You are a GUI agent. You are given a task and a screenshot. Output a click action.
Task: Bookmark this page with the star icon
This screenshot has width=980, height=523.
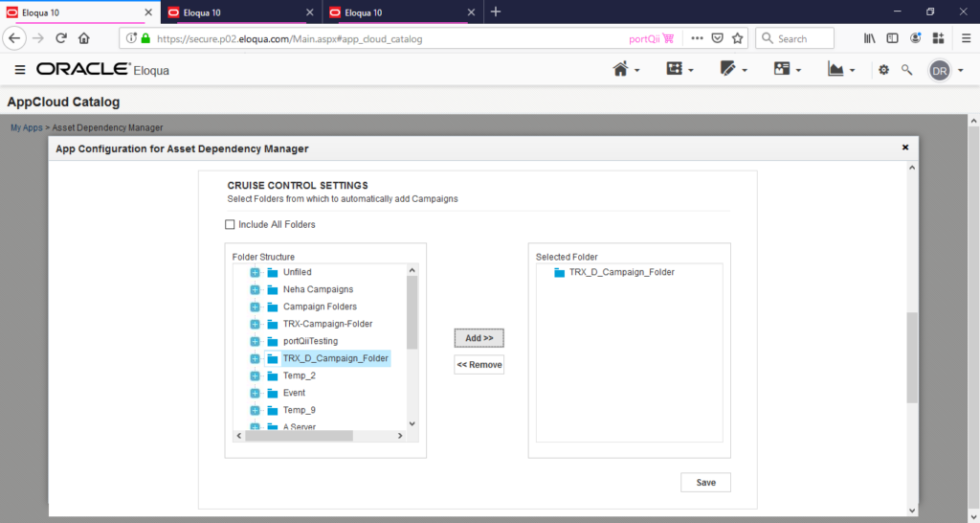738,38
